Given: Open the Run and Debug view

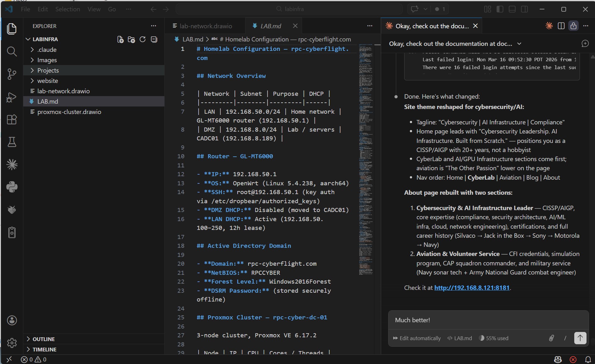Looking at the screenshot, I should pyautogui.click(x=12, y=97).
